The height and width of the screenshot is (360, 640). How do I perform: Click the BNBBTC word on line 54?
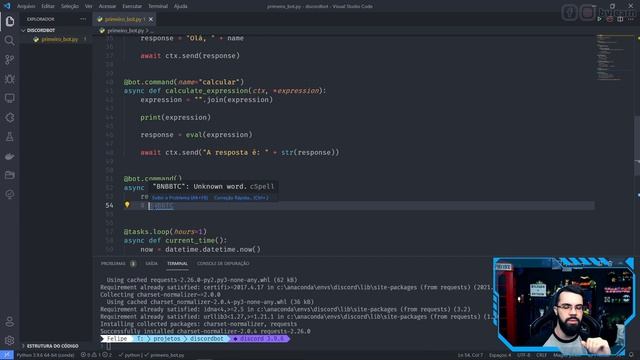click(161, 205)
